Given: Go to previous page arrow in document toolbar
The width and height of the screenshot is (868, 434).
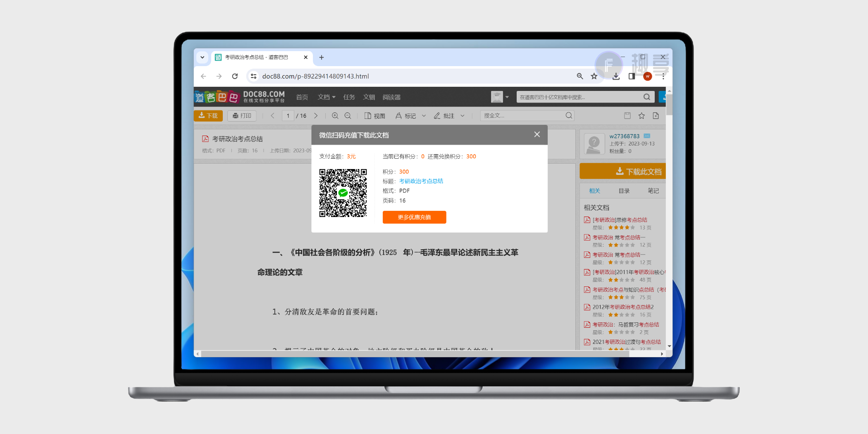Looking at the screenshot, I should coord(272,116).
